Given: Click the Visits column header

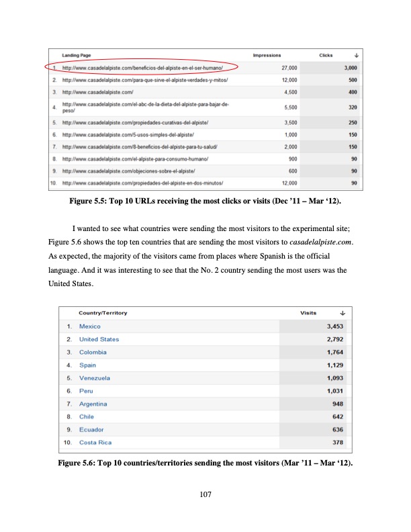Looking at the screenshot, I should (309, 312).
